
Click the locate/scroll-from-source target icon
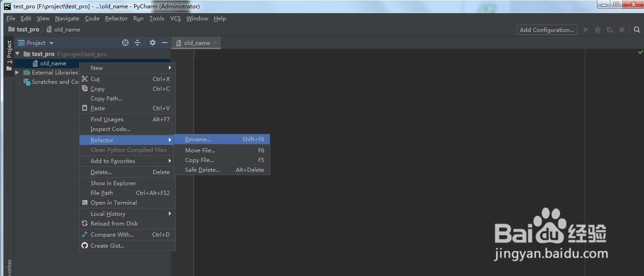(125, 43)
